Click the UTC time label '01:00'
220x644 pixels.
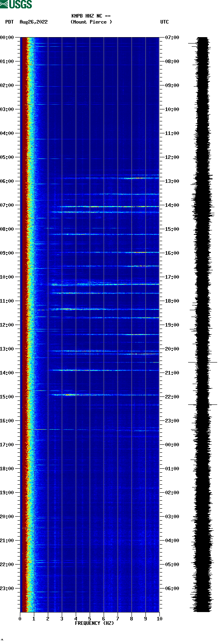[x=172, y=469]
